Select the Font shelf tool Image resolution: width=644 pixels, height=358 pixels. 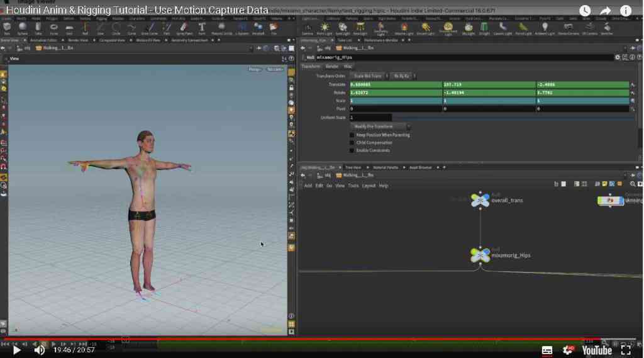point(202,28)
